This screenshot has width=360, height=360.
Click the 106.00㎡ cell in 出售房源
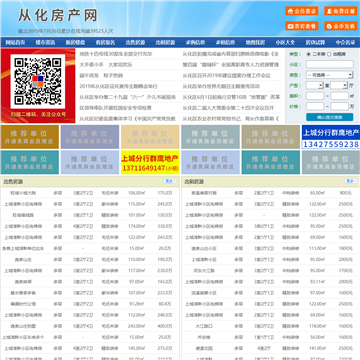[137, 193]
